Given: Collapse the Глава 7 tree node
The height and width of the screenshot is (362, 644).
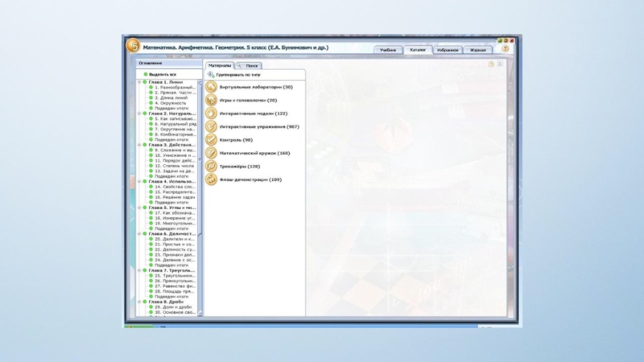Looking at the screenshot, I should coord(139,270).
